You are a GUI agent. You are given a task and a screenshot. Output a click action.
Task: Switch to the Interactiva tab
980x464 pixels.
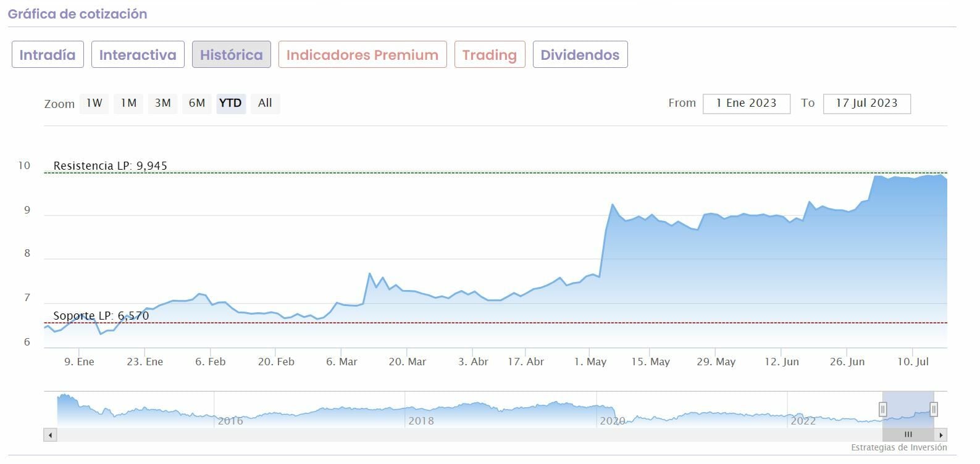(x=138, y=55)
